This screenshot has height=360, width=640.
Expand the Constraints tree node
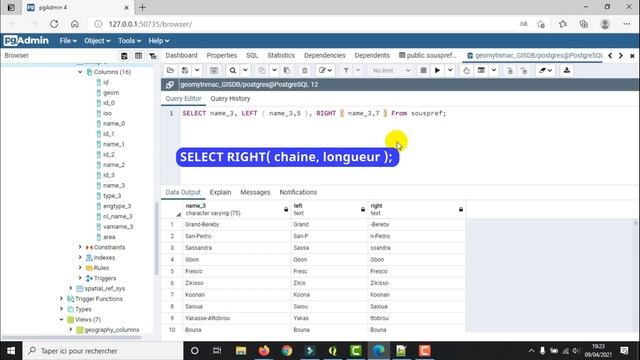tap(80, 247)
